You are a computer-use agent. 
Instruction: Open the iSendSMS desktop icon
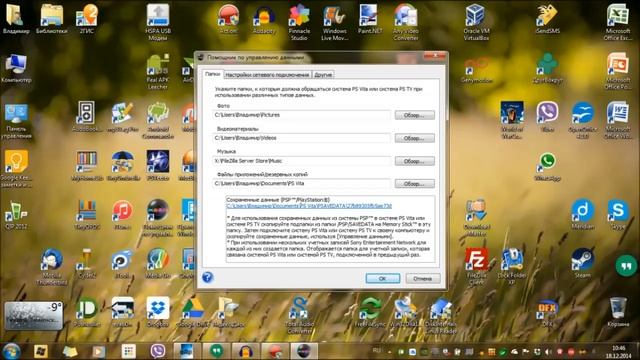coord(547,19)
